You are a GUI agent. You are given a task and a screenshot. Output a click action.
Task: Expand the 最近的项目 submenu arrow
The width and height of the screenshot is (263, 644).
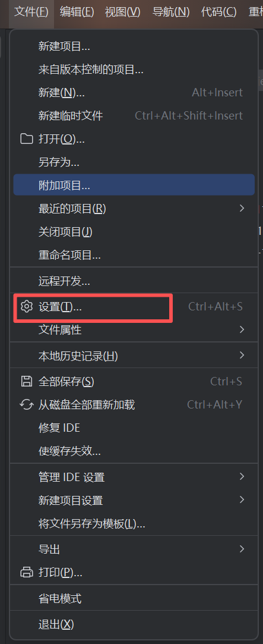pos(242,209)
